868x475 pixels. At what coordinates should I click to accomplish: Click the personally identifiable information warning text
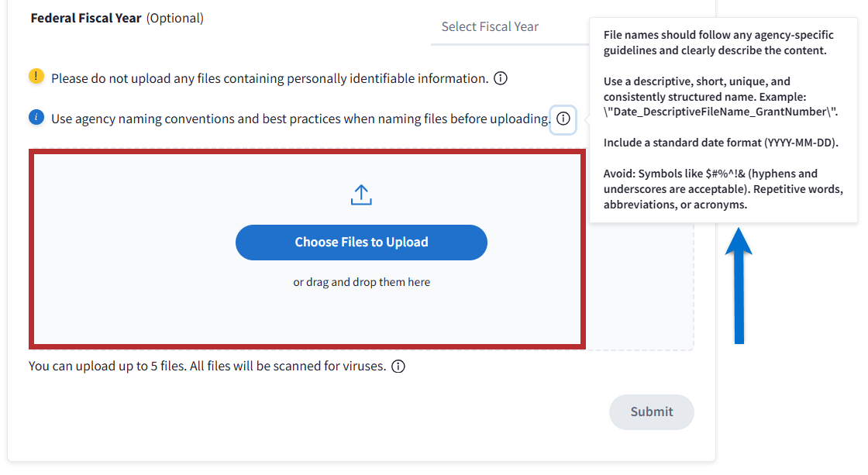[269, 78]
